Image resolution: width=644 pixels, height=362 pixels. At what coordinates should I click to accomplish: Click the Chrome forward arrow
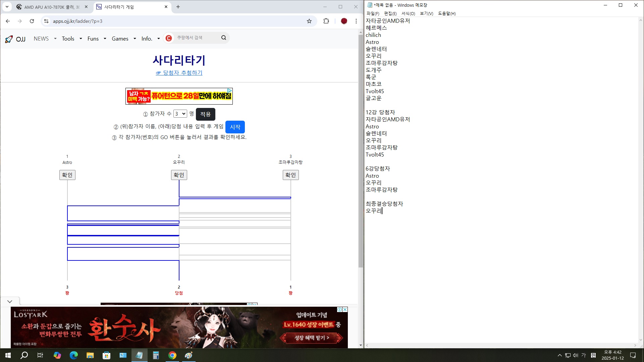click(x=20, y=21)
